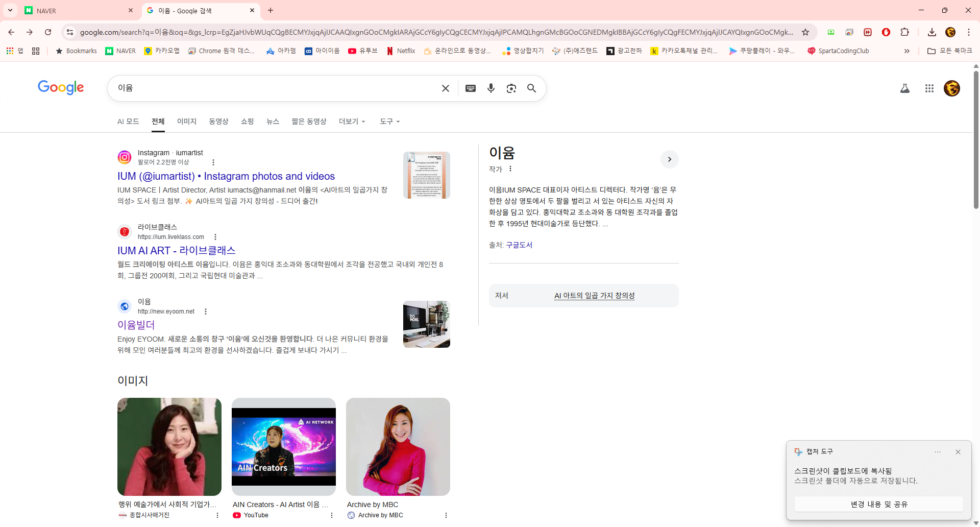Open Google Lens image search
The height and width of the screenshot is (527, 980).
pos(511,88)
